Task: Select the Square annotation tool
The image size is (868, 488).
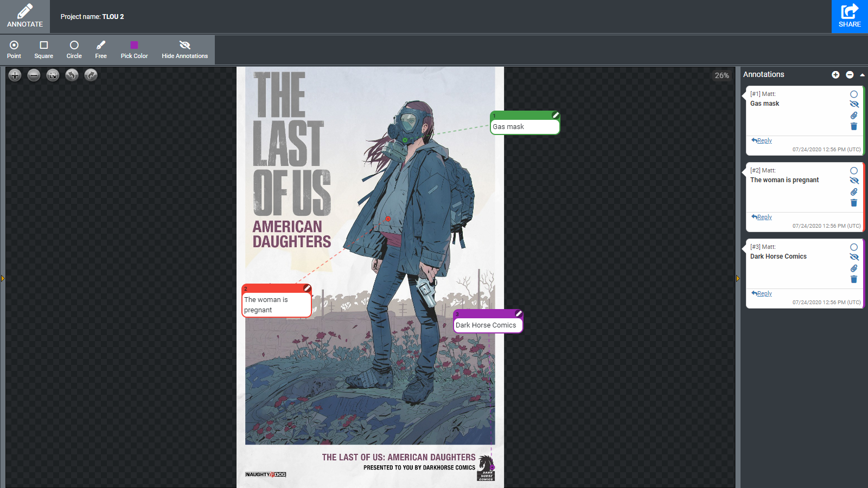Action: [44, 49]
